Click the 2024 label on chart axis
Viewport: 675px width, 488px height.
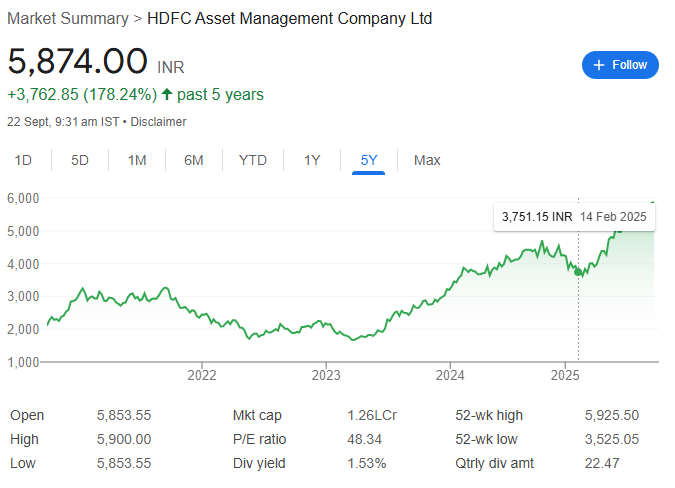(450, 375)
